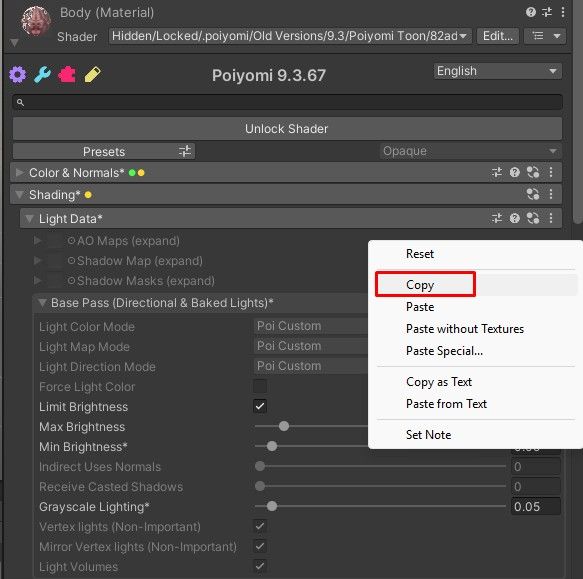The height and width of the screenshot is (579, 583).
Task: Click link icon on Light Data row
Action: [x=533, y=218]
